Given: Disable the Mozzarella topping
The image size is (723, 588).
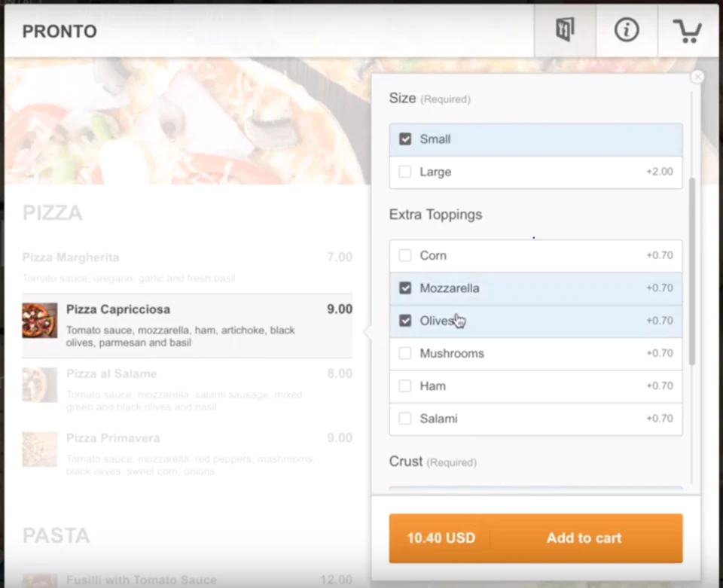Looking at the screenshot, I should (x=404, y=288).
